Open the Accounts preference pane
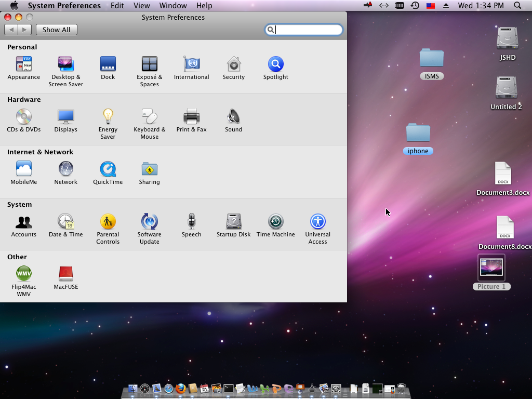 click(24, 225)
